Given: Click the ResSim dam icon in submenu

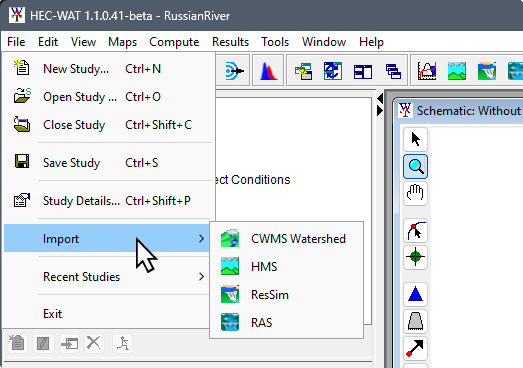Looking at the screenshot, I should (x=230, y=294).
